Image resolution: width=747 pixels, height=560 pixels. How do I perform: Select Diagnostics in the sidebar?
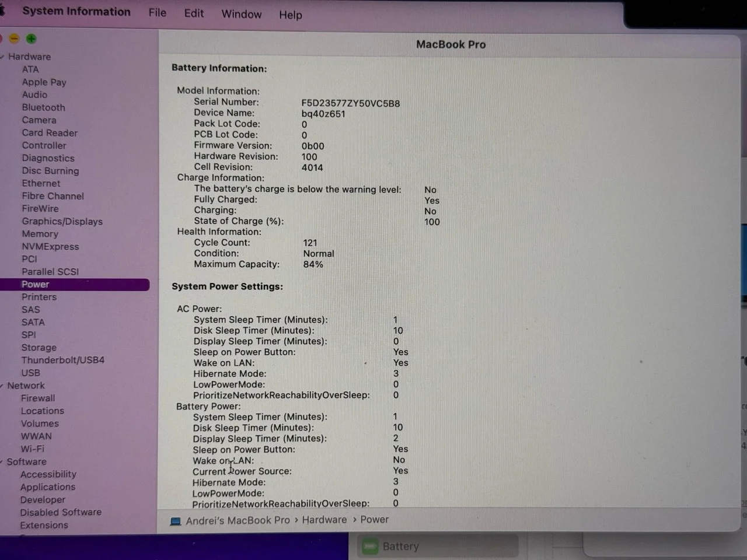point(48,158)
